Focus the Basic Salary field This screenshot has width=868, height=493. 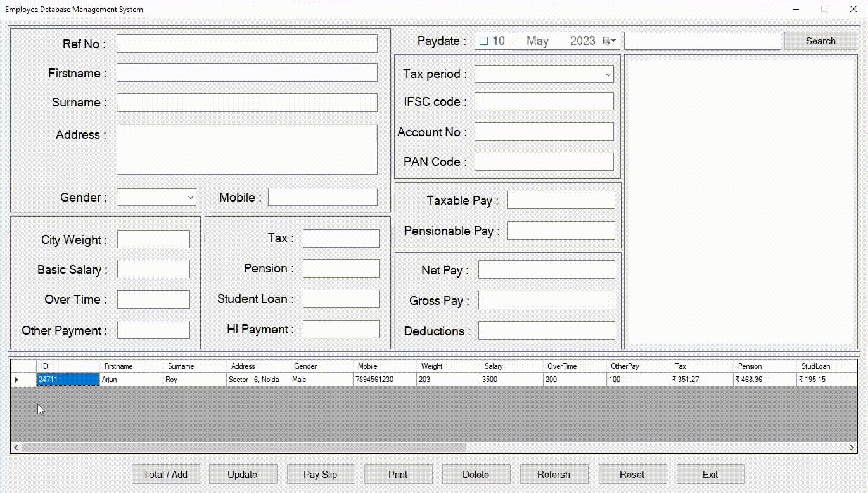coord(153,269)
